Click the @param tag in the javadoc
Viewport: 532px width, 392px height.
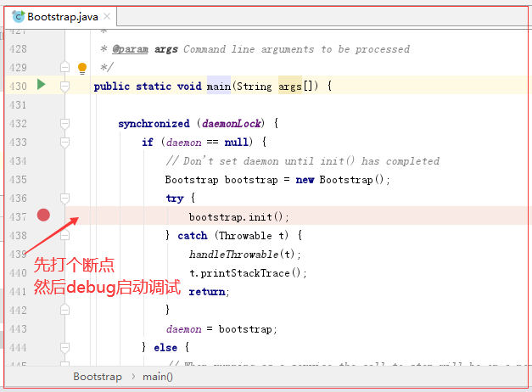tap(131, 49)
